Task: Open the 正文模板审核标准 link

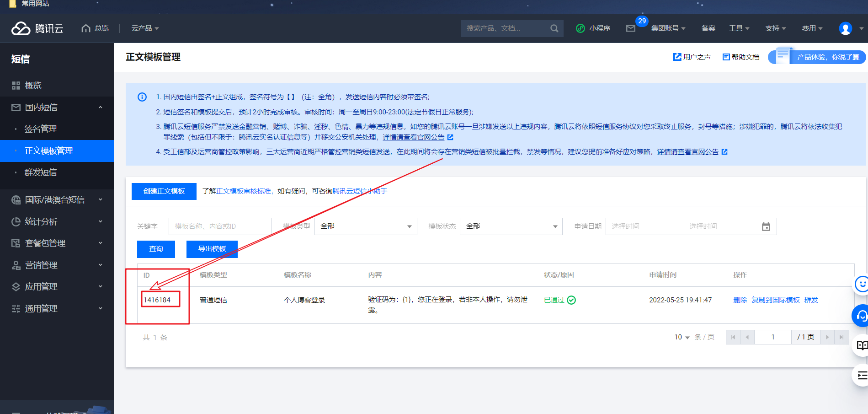Action: [x=244, y=191]
